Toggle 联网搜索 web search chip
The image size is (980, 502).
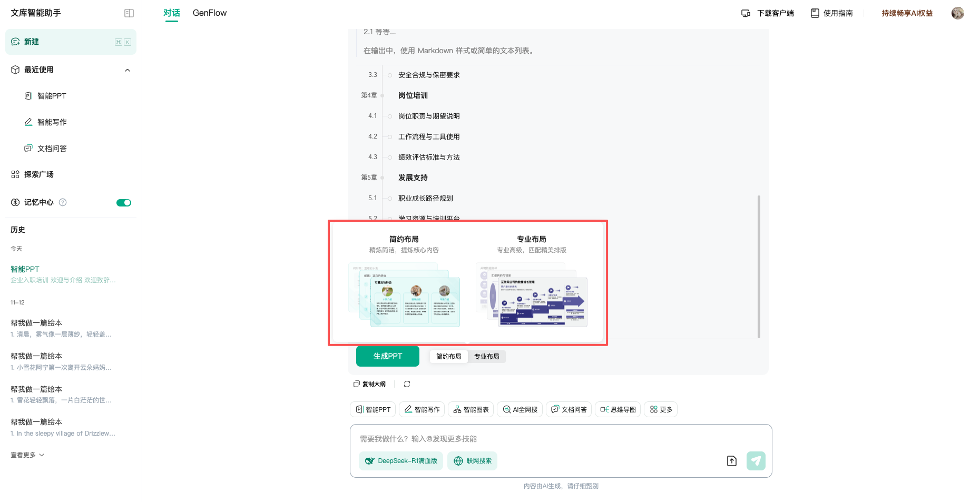click(473, 461)
